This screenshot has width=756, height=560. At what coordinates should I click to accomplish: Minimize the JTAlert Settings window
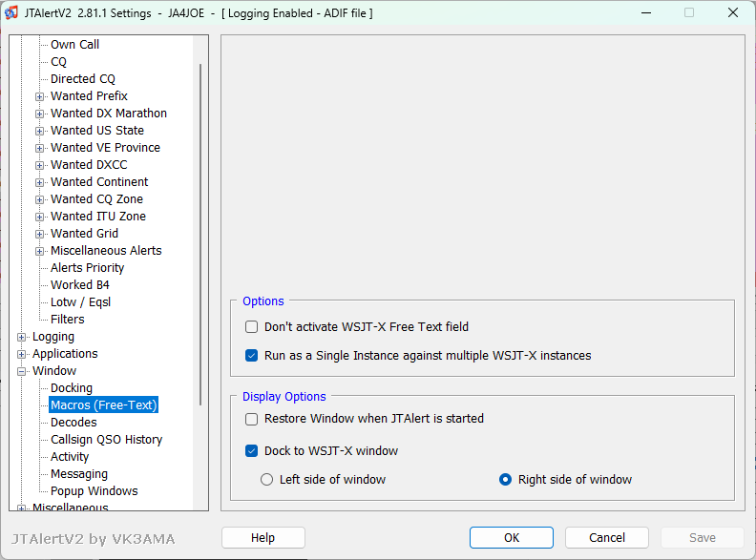646,13
